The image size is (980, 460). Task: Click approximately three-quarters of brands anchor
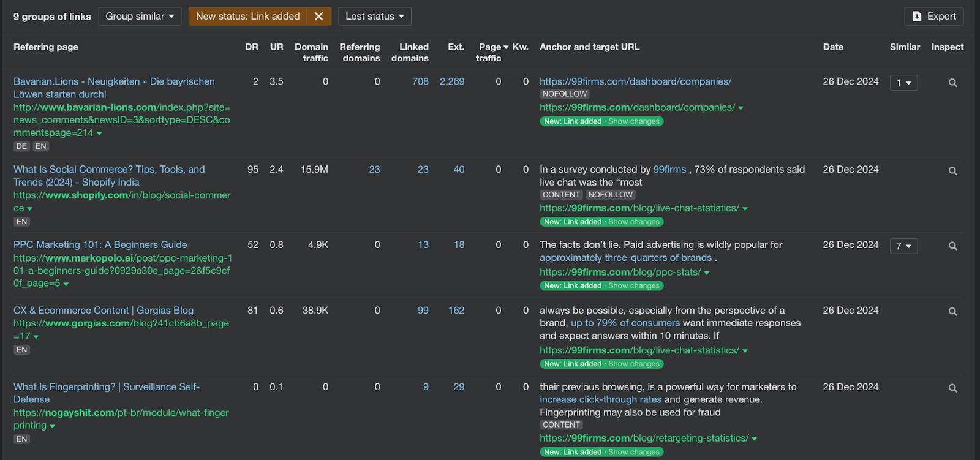pos(625,258)
